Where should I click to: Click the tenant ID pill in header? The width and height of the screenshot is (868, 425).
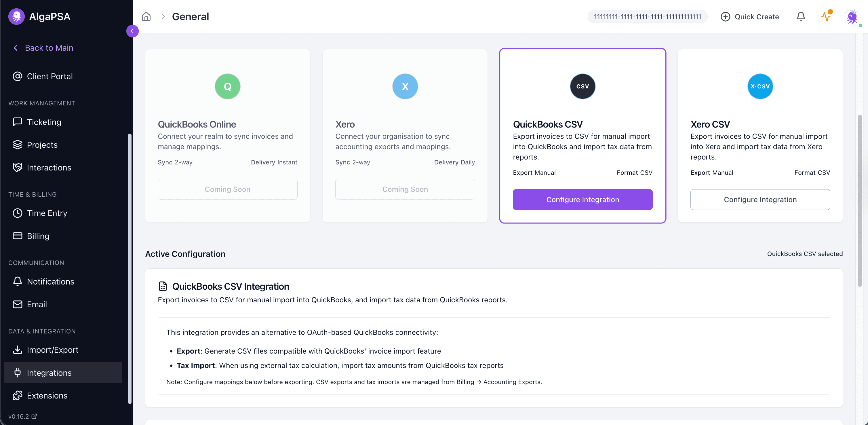(x=647, y=16)
